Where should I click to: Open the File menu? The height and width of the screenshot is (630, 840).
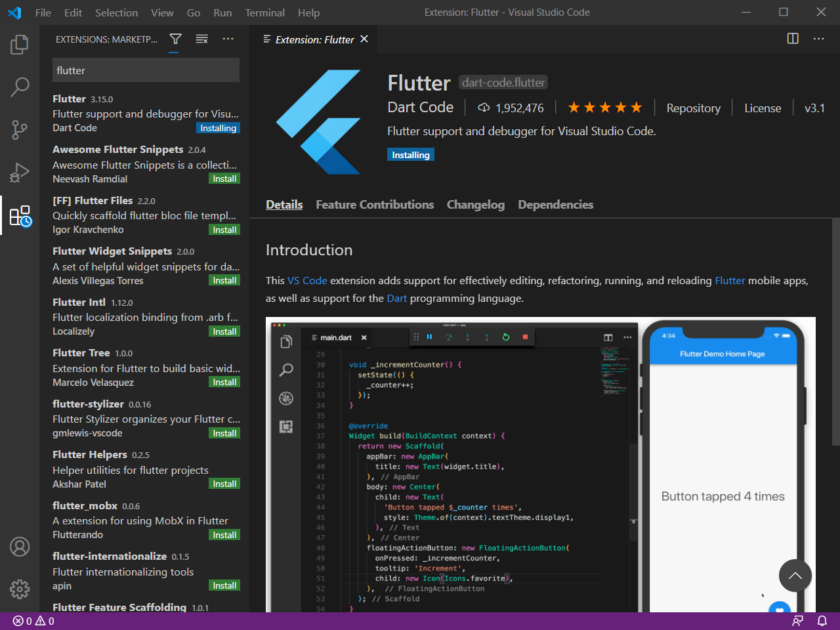tap(43, 12)
